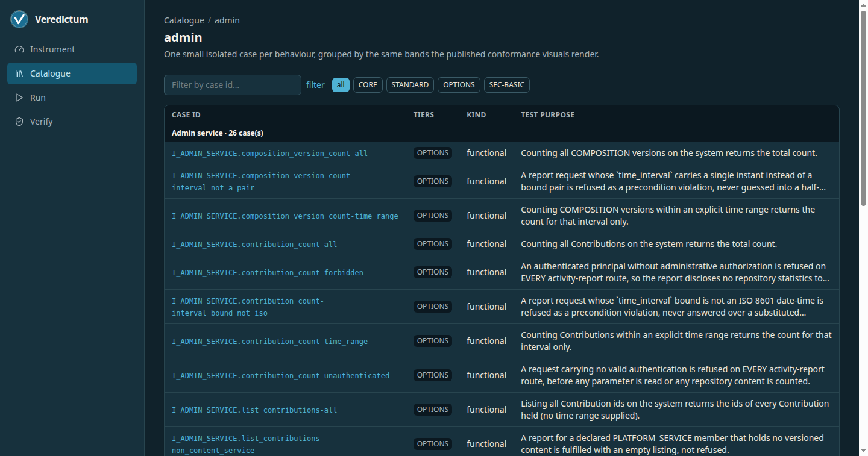Open composition_version_count-interval_not_a_pair case
Screen dimensions: 868x456
click(263, 181)
